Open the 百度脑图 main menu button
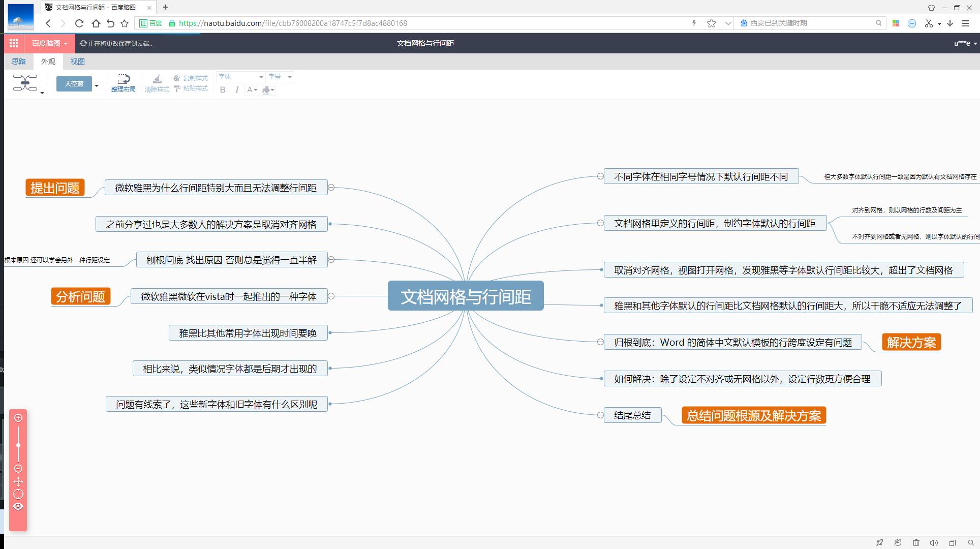This screenshot has height=549, width=980. tap(49, 43)
